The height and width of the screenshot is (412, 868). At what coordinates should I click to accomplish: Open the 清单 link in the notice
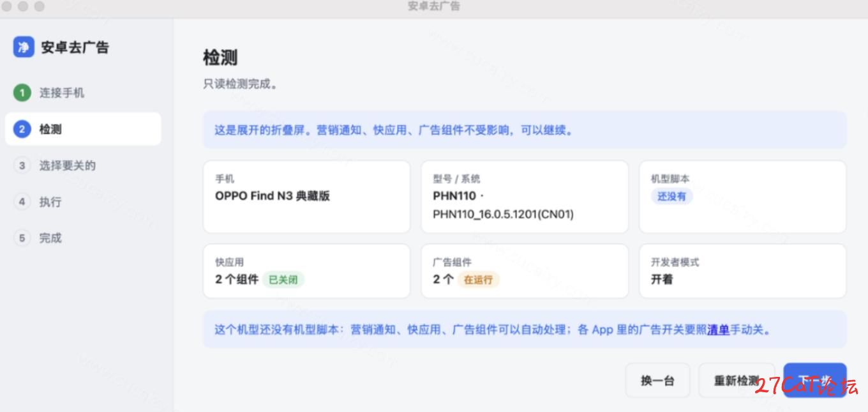pos(718,330)
